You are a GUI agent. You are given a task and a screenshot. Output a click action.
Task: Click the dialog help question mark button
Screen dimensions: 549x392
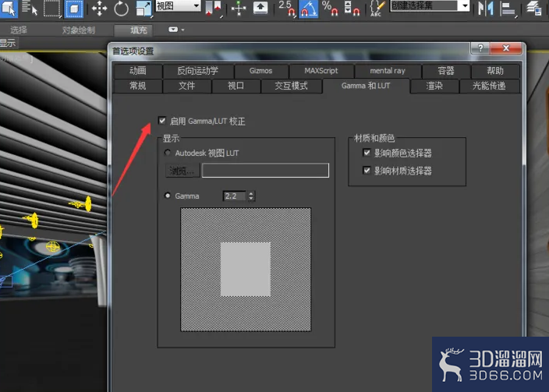(x=480, y=48)
